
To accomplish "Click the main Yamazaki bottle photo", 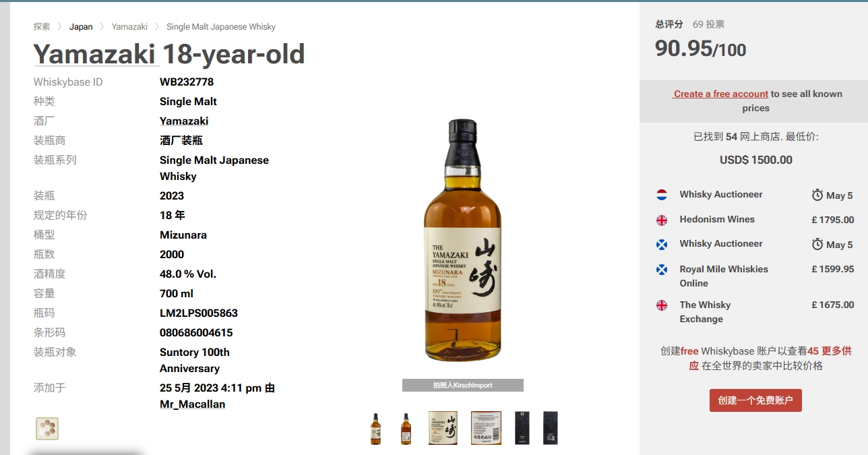I will coord(462,241).
